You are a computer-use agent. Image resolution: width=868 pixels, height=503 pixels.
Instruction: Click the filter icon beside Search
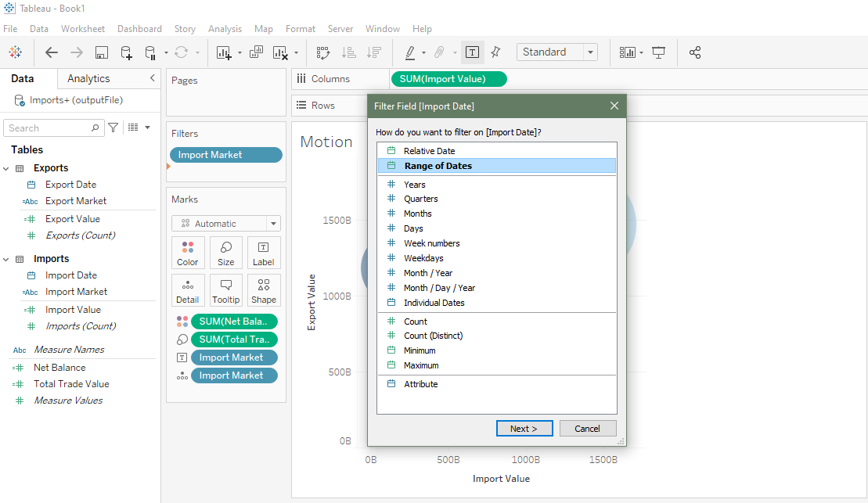pos(113,128)
